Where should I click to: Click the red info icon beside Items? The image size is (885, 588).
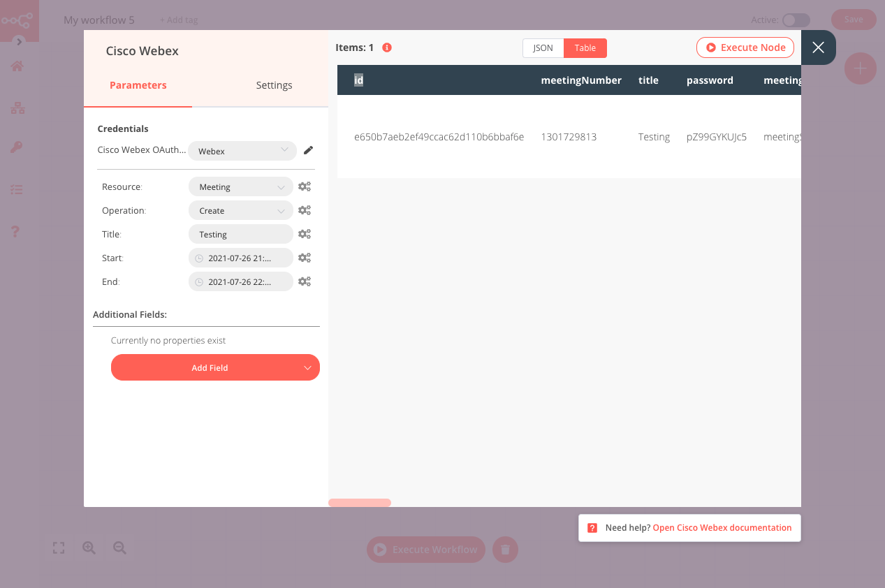(x=387, y=48)
